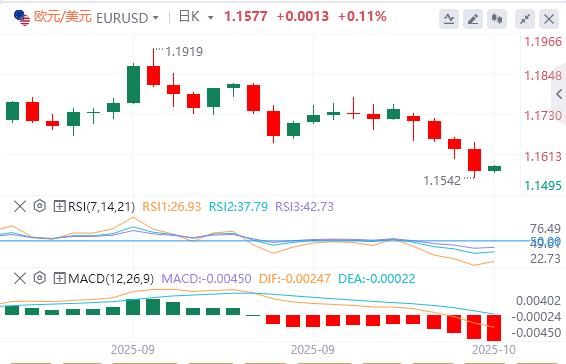
Task: Click the 0.00402 MACD axis label
Action: point(539,300)
